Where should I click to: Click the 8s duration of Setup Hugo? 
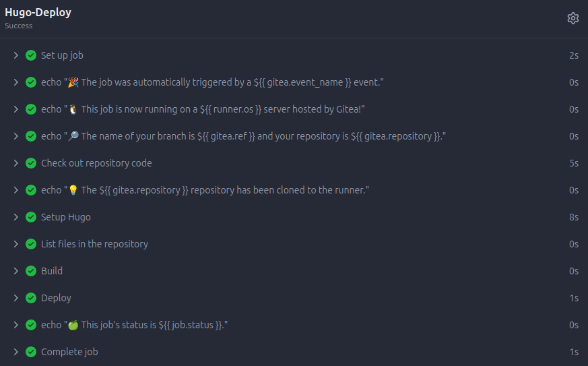[573, 217]
